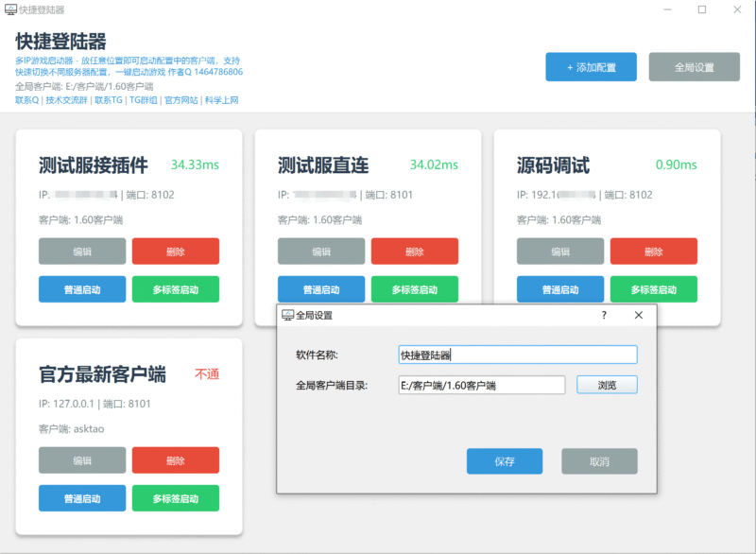This screenshot has width=756, height=554.
Task: Open the 技术交流群 link
Action: click(66, 100)
